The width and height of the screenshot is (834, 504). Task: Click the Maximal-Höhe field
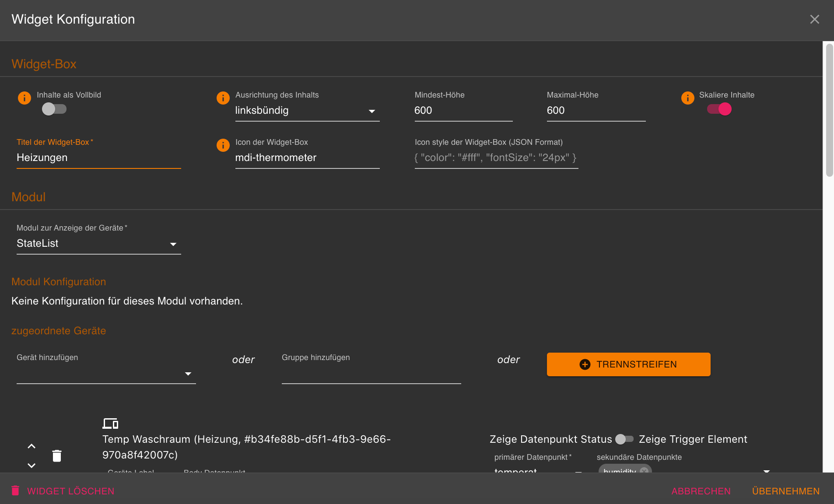pyautogui.click(x=596, y=111)
